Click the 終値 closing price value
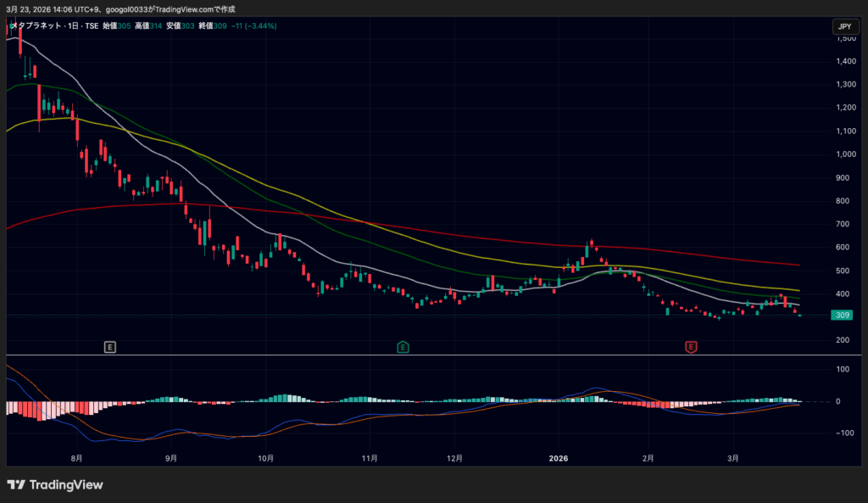Viewport: 868px width, 503px height. point(220,26)
